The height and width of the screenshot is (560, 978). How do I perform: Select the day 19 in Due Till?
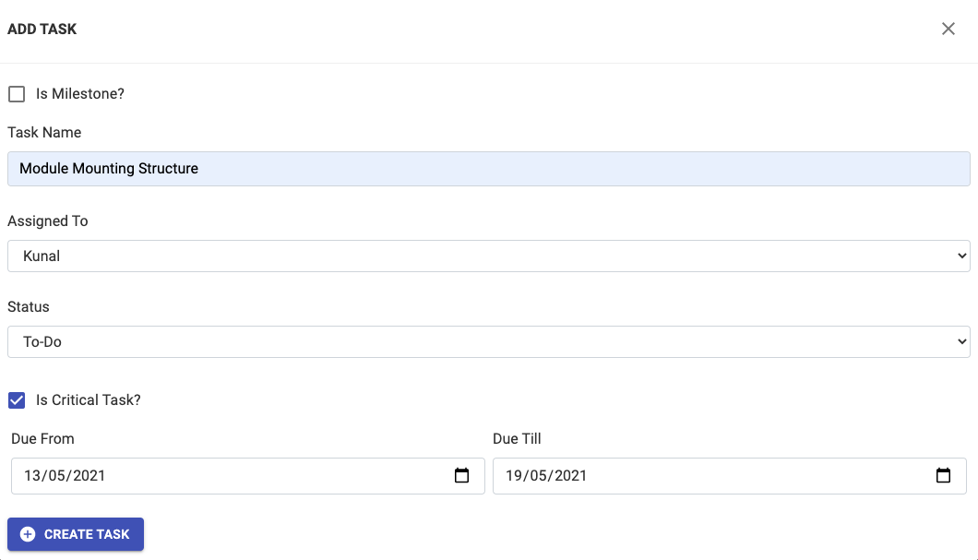click(514, 476)
